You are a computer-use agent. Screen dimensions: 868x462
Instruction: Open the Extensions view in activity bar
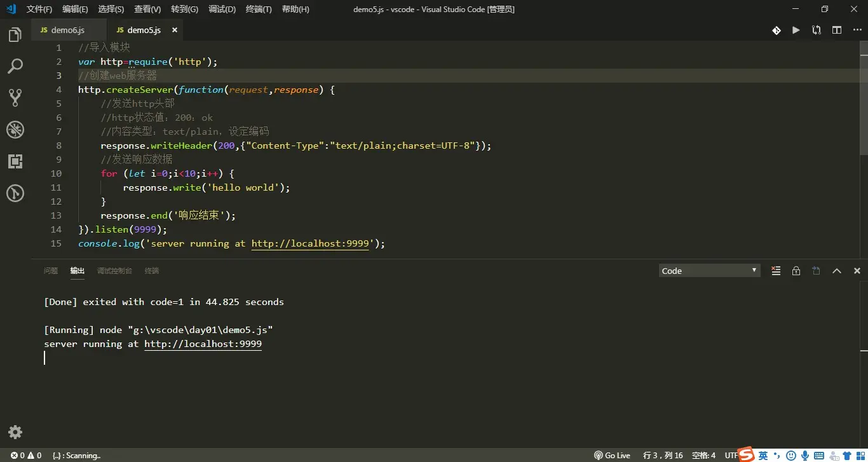(x=15, y=161)
